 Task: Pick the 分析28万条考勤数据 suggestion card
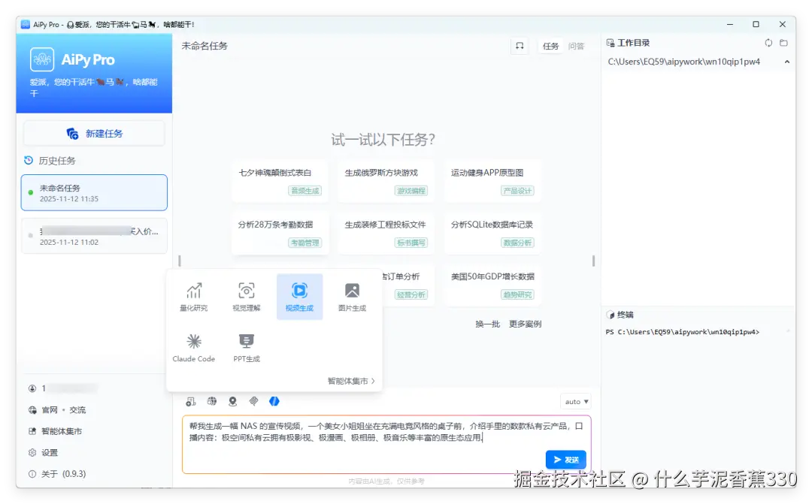pos(280,232)
